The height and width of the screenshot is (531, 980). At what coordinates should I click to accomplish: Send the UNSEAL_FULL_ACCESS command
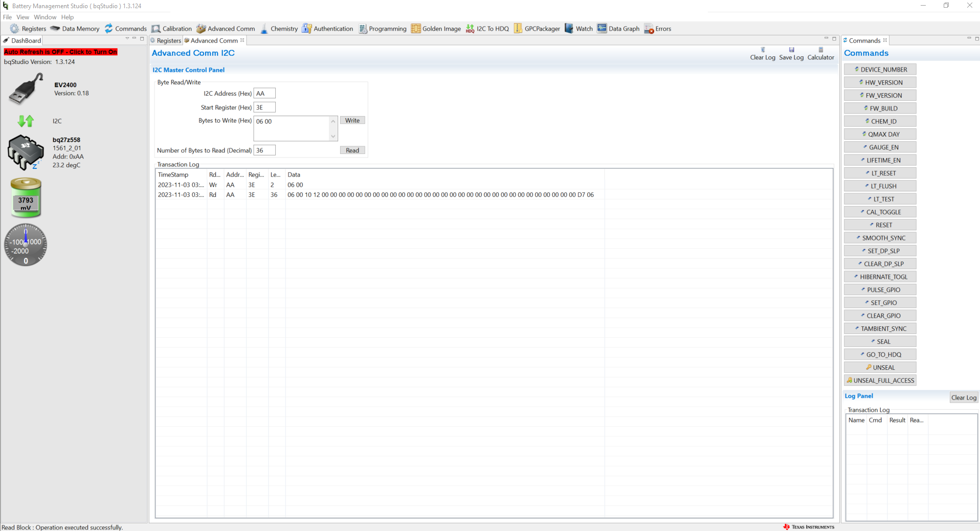[880, 380]
